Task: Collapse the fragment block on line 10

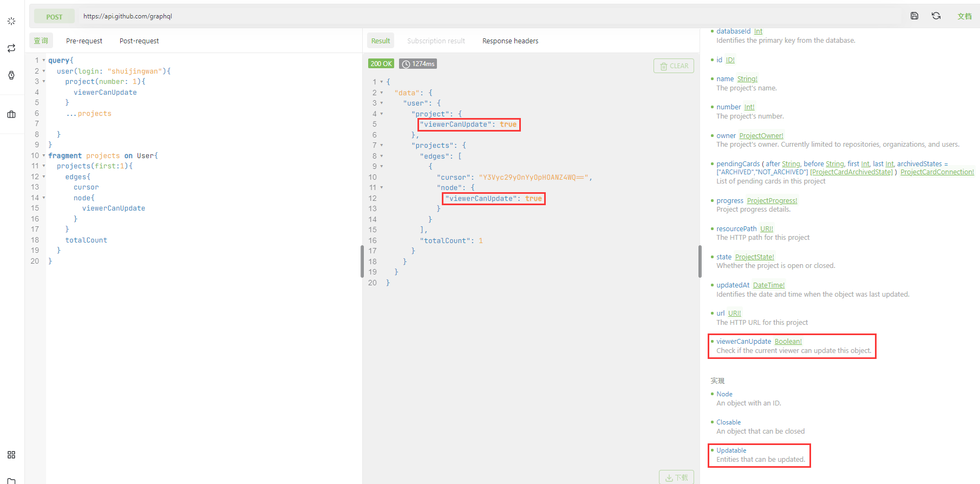Action: tap(44, 156)
